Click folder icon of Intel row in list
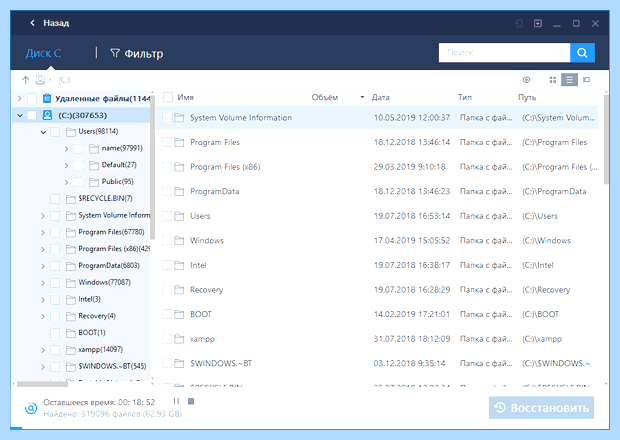 [x=179, y=265]
